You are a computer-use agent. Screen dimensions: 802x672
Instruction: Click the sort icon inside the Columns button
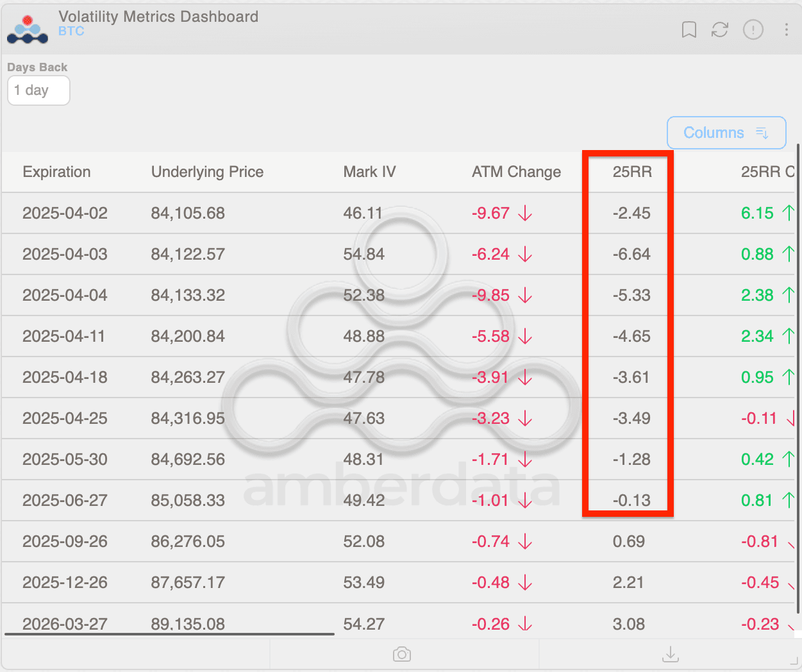[762, 133]
